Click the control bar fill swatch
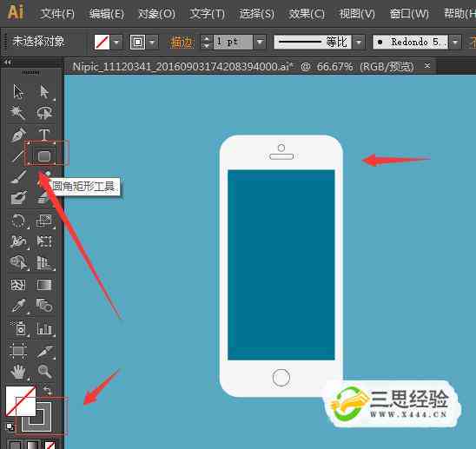 (x=102, y=42)
